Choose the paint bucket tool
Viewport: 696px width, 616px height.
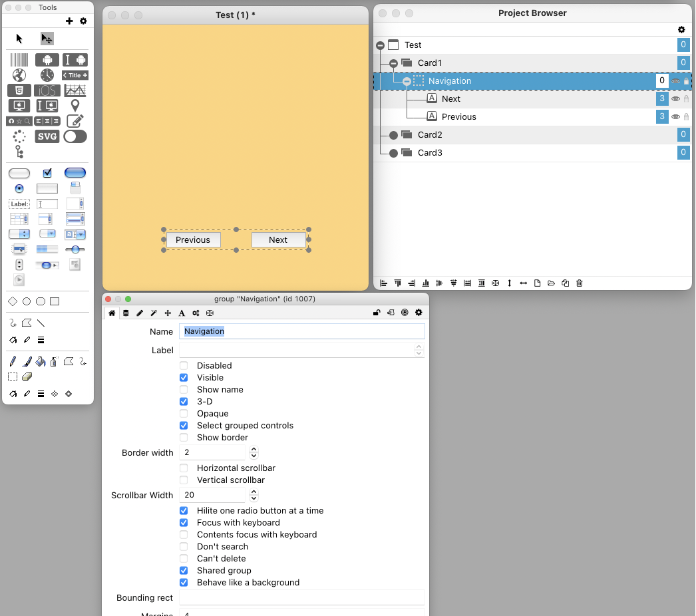40,362
